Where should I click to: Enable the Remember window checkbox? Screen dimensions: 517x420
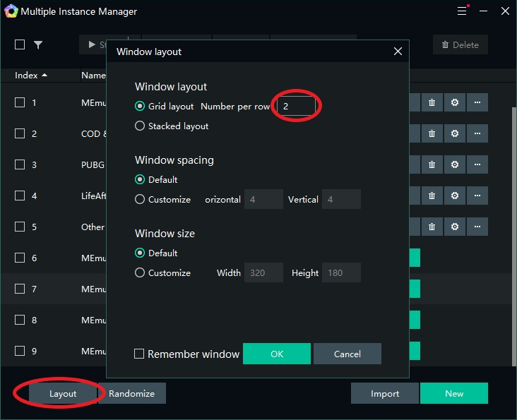[139, 354]
